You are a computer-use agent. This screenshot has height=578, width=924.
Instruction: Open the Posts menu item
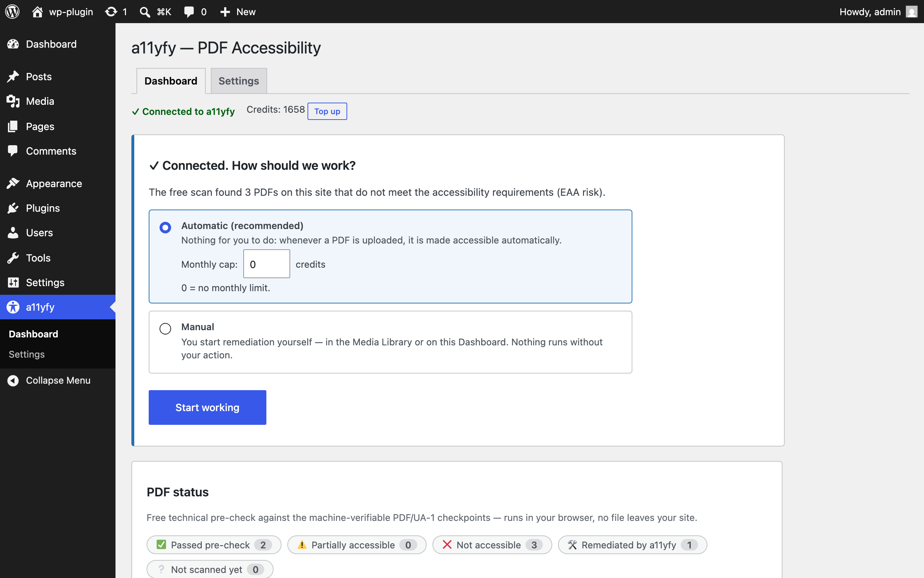click(58, 77)
